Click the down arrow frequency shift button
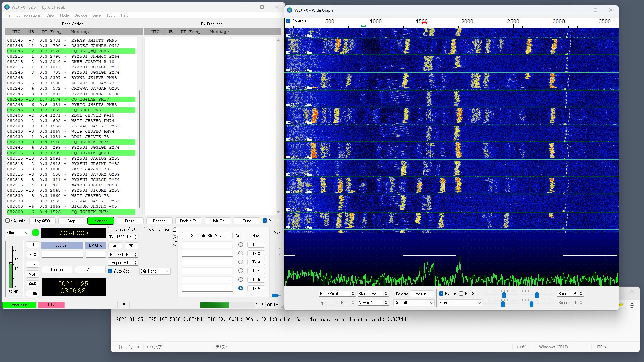The height and width of the screenshot is (362, 644). 131,246
